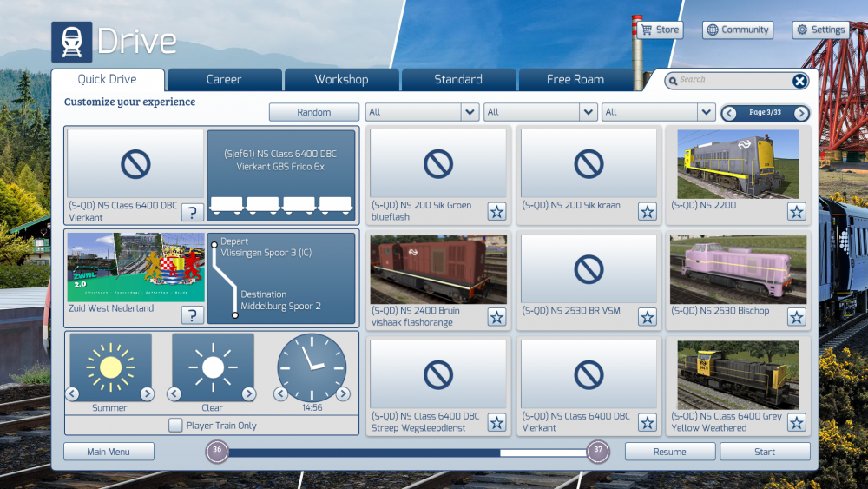Image resolution: width=868 pixels, height=489 pixels.
Task: Star the NS 2400 Bruin vishaak flashorange
Action: (x=496, y=317)
